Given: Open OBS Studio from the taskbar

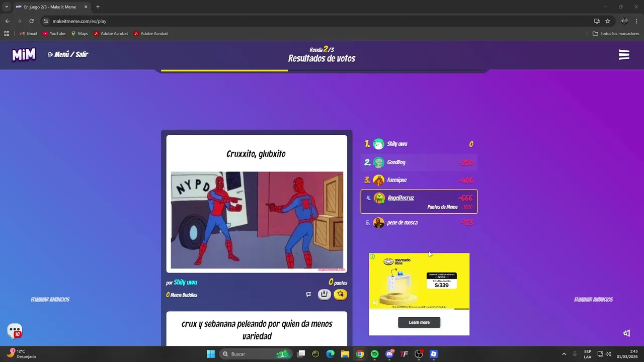Looking at the screenshot, I should pos(419,354).
